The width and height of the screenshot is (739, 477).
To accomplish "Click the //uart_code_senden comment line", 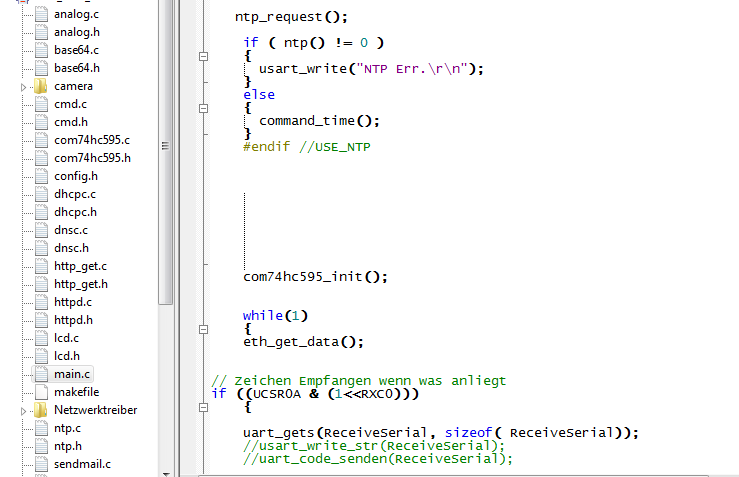I will 378,459.
